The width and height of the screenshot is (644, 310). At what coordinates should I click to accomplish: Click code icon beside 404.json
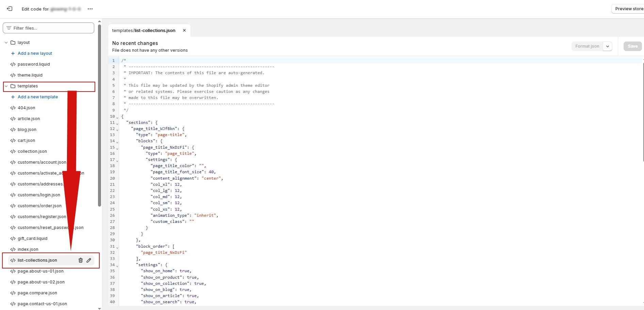pos(13,108)
